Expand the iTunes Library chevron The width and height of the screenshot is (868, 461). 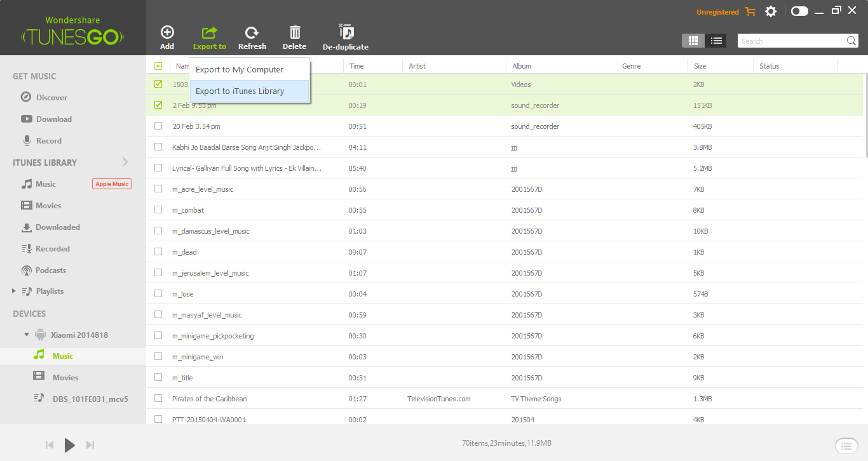(x=125, y=162)
